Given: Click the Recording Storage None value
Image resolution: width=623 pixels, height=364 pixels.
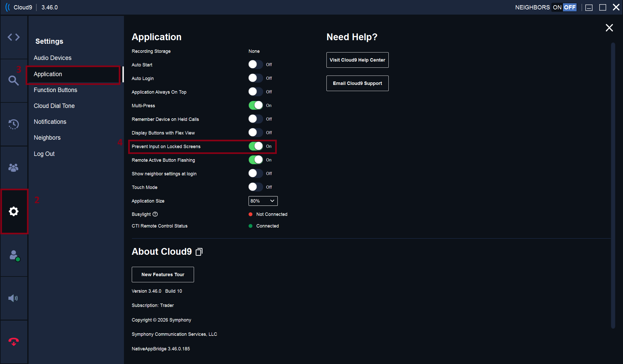Looking at the screenshot, I should 254,51.
